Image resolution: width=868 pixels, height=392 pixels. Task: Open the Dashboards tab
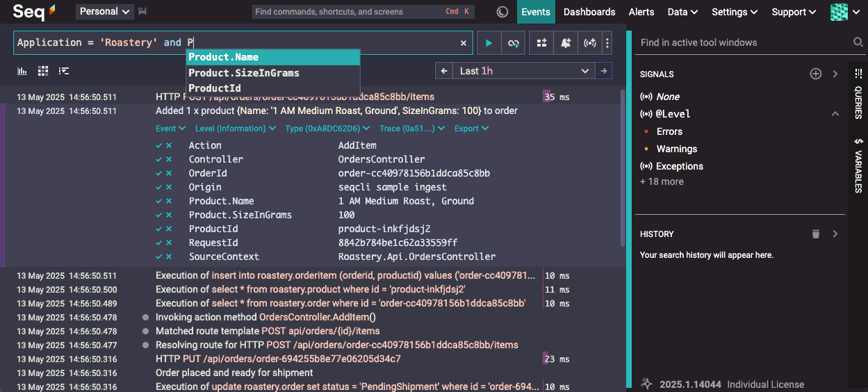tap(589, 12)
